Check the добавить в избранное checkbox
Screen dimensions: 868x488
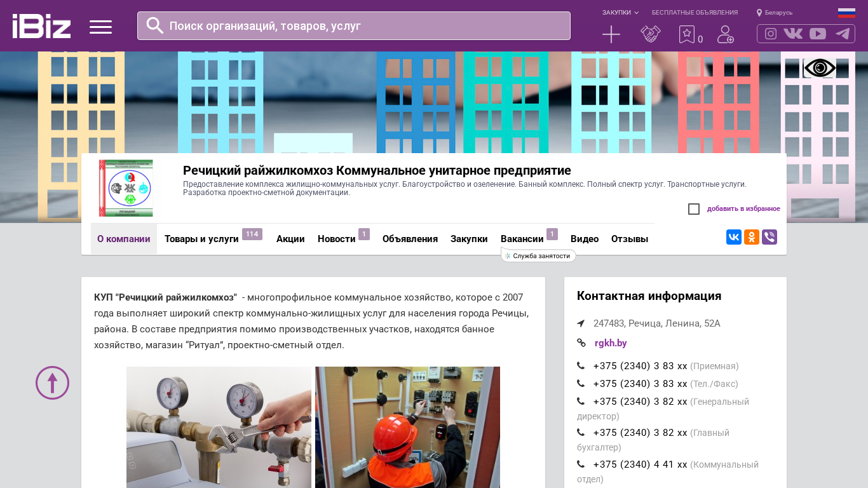click(x=694, y=209)
